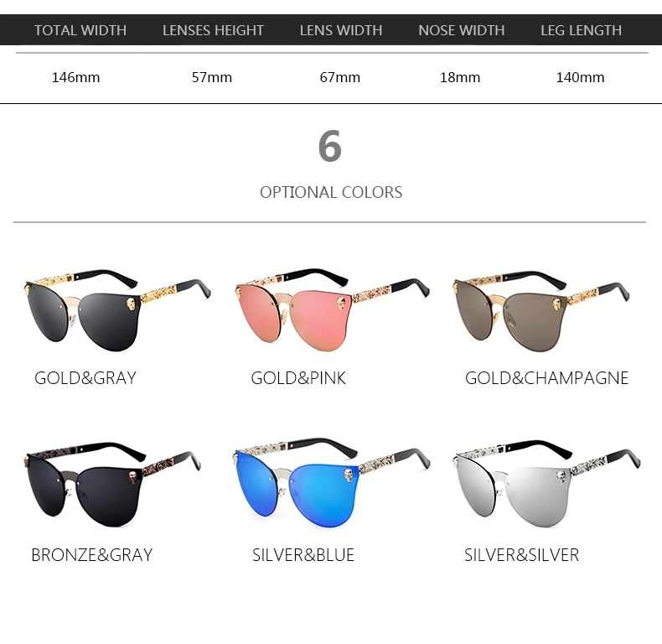
Task: Click the BRONZE&GRAY color label
Action: point(91,555)
